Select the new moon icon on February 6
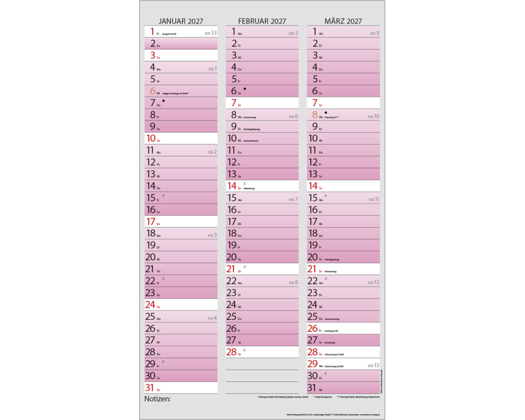Screen dimensions: 525x420 point(245,89)
